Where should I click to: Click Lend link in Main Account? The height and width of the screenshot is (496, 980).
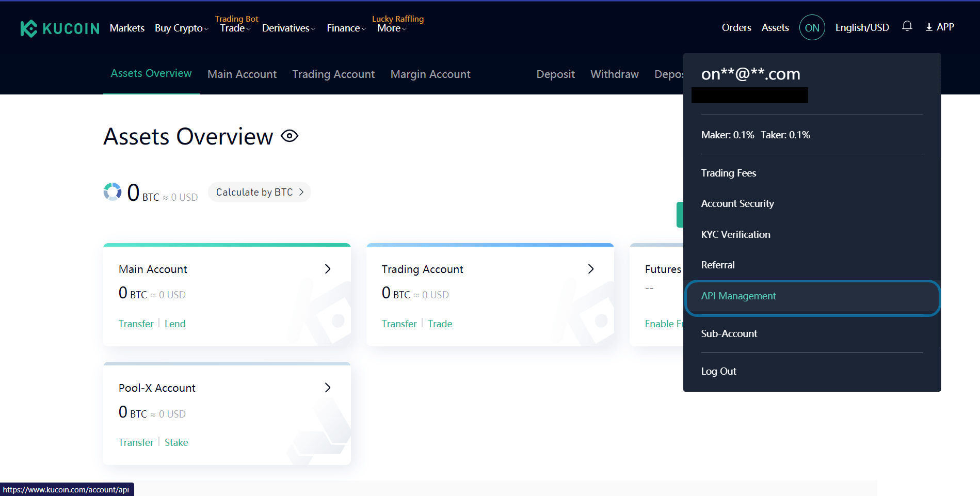coord(175,324)
